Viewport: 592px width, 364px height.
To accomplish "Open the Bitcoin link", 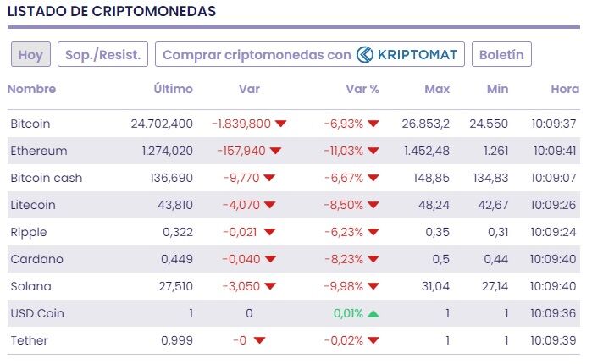I will coord(30,124).
